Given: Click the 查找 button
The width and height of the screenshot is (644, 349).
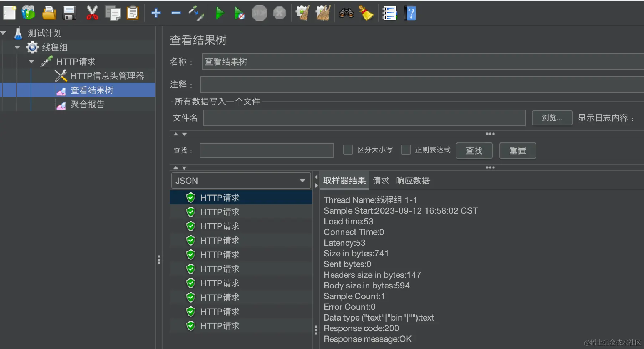Looking at the screenshot, I should point(474,151).
